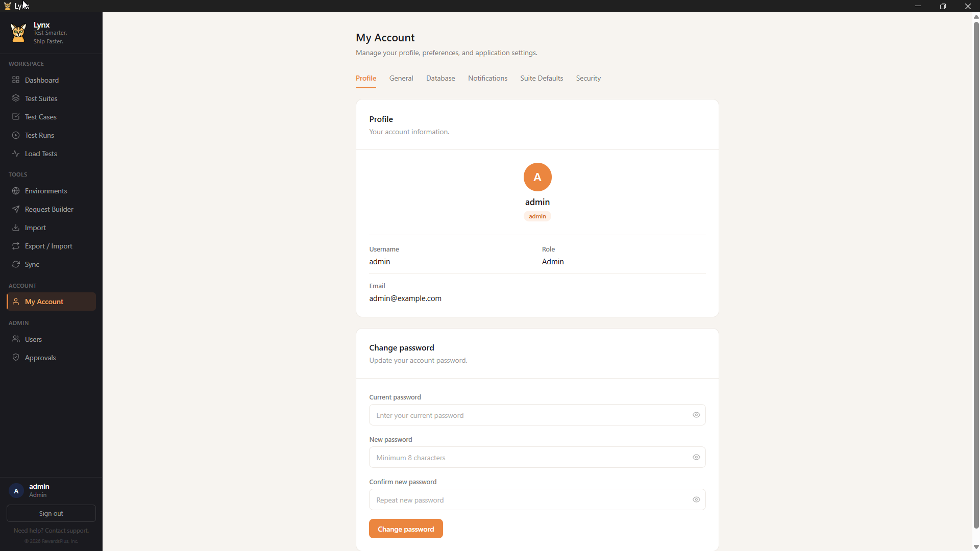Show the confirm new password text
Image resolution: width=980 pixels, height=551 pixels.
coord(696,499)
